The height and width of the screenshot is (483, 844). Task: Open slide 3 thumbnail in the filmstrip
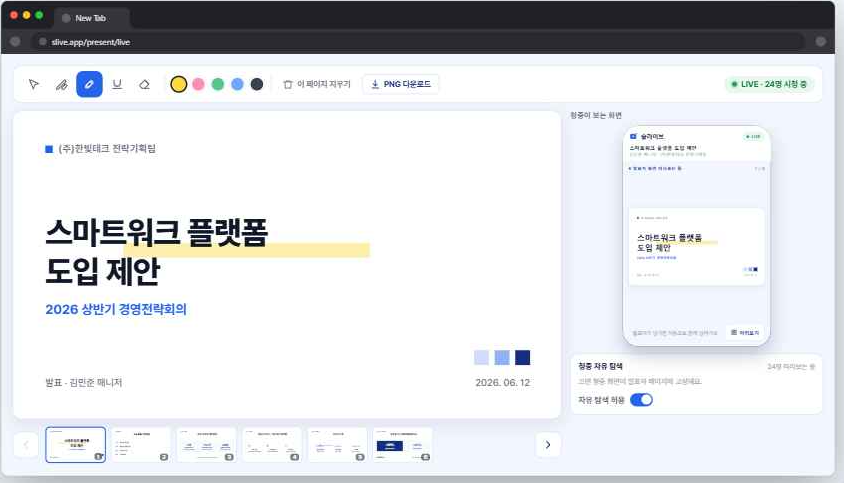(207, 445)
